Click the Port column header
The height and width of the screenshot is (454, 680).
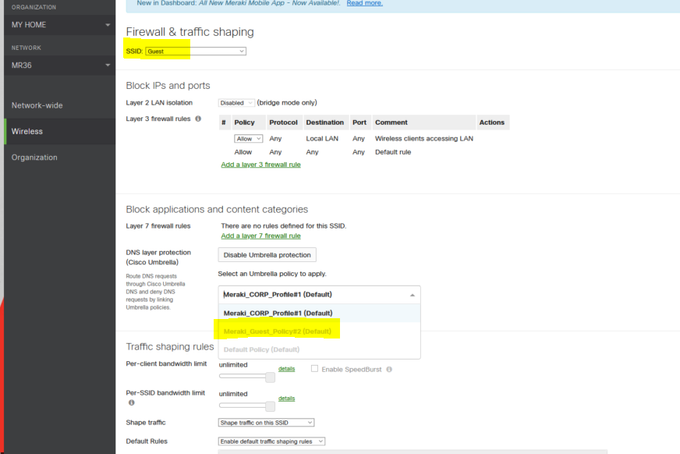coord(360,123)
